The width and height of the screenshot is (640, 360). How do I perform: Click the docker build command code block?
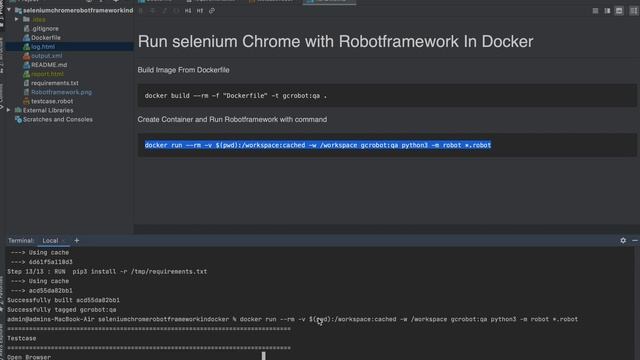[387, 96]
